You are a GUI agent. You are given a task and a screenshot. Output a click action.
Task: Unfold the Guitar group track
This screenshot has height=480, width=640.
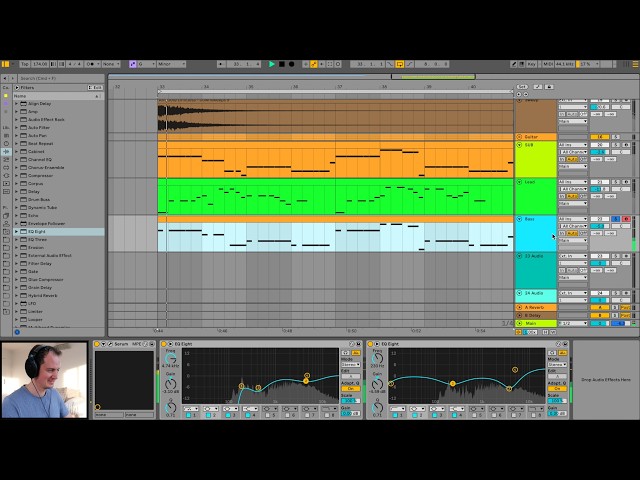519,137
